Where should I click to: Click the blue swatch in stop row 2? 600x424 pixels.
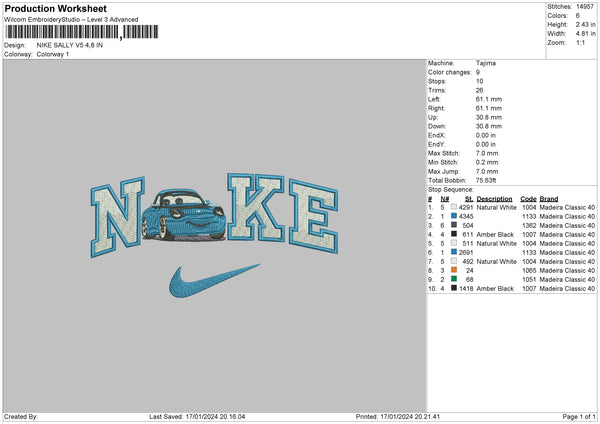click(x=454, y=216)
